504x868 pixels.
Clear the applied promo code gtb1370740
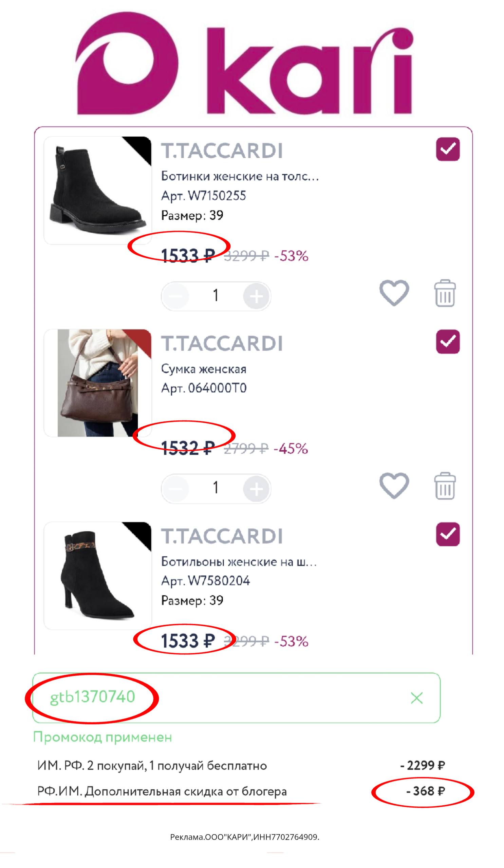tap(416, 698)
